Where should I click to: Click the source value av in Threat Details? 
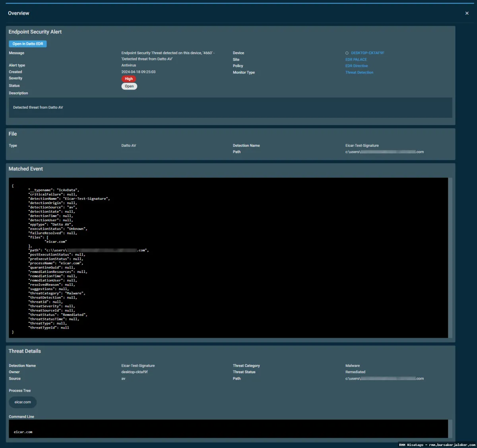pyautogui.click(x=123, y=379)
